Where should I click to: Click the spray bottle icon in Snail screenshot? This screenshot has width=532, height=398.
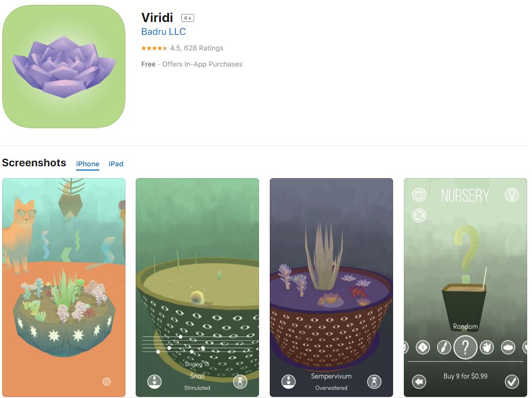coord(240,382)
